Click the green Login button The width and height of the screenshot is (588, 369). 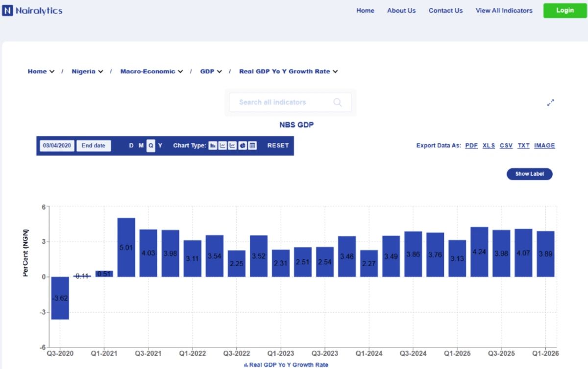[x=565, y=10]
